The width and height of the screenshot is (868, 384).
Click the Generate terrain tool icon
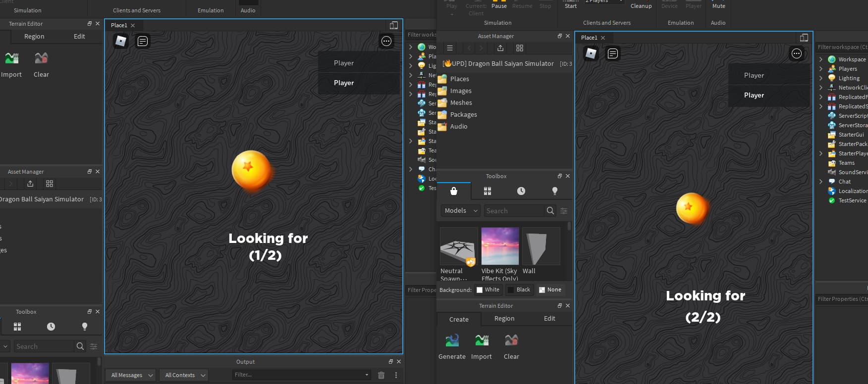point(452,340)
